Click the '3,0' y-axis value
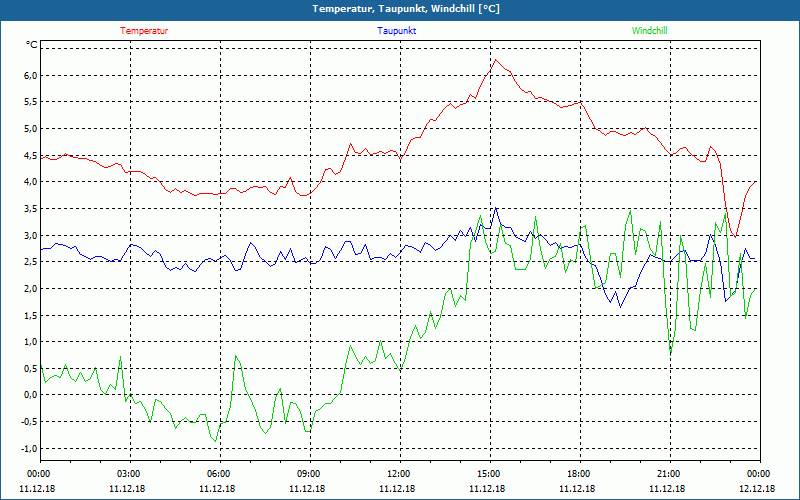 pos(31,235)
